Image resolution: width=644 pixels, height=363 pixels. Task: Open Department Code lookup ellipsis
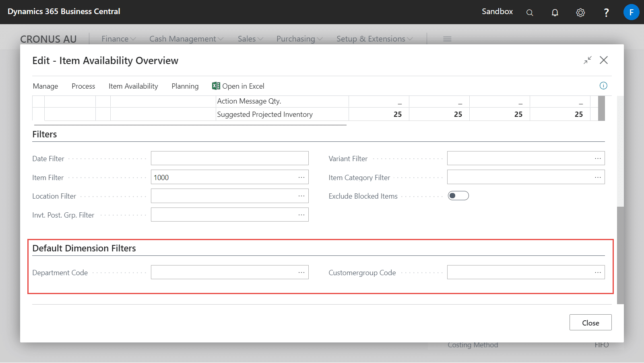[x=301, y=272]
